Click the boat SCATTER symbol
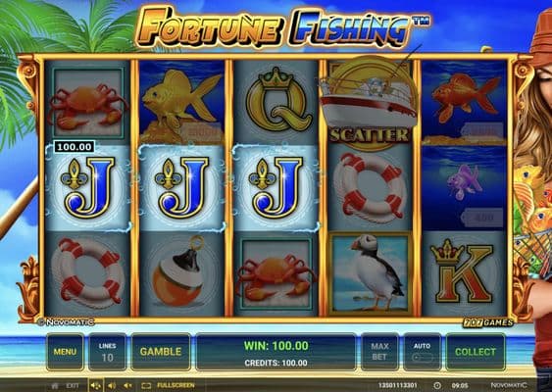552x392 pixels. [x=370, y=103]
